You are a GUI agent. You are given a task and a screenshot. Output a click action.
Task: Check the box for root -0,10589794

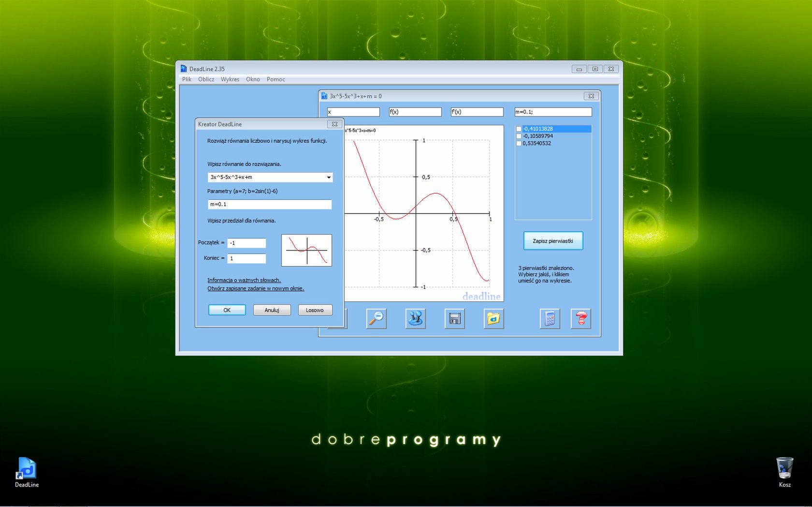(x=519, y=136)
